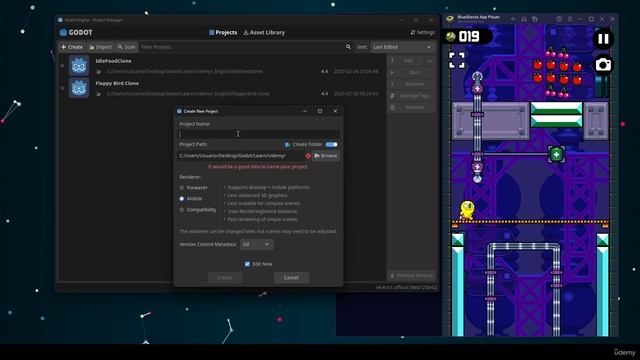
Task: Select the Compatibility renderer option
Action: click(198, 210)
